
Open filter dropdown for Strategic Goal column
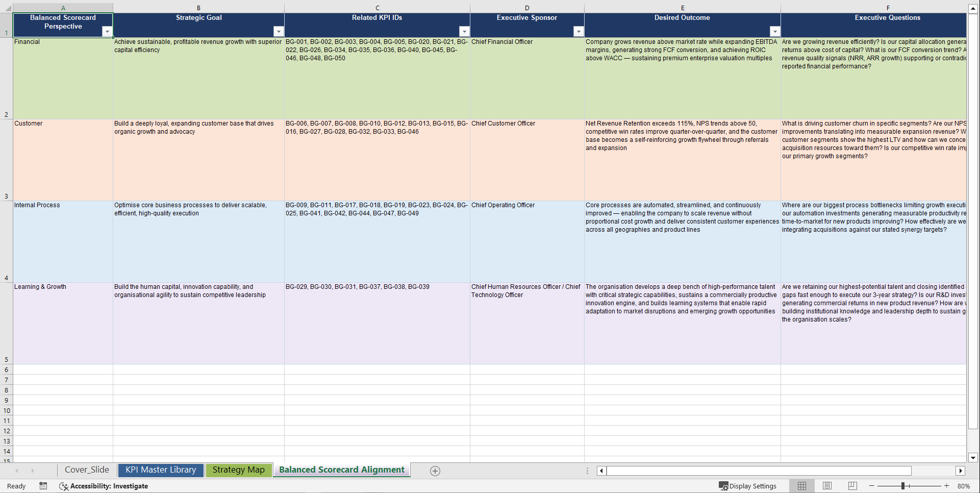(x=279, y=32)
